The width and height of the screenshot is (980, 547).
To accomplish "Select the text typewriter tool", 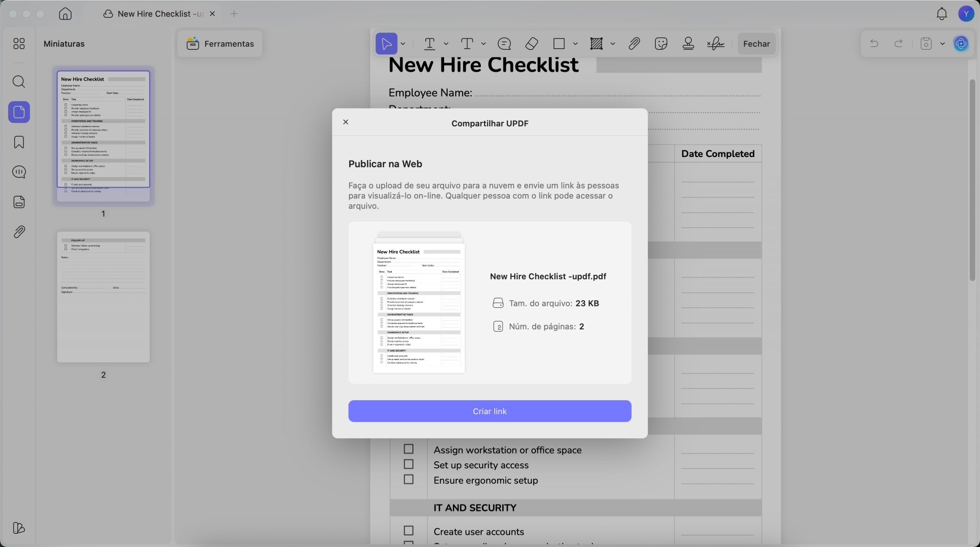I will tap(467, 44).
